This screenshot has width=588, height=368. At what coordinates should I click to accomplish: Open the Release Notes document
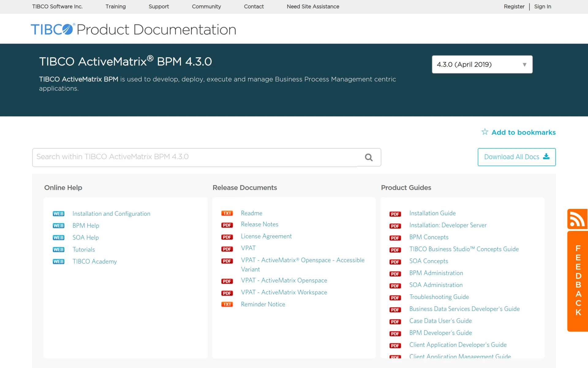(260, 224)
